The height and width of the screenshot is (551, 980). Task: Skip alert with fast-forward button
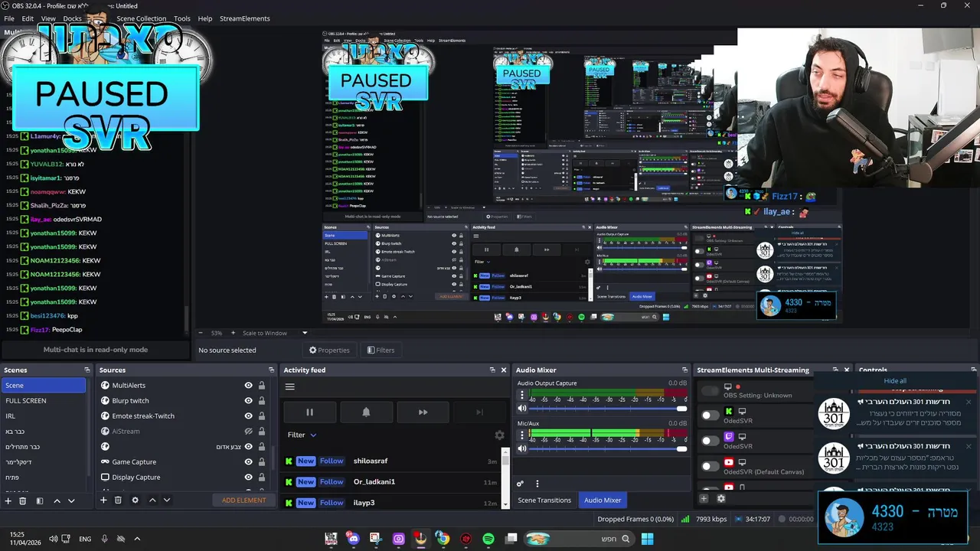[423, 412]
